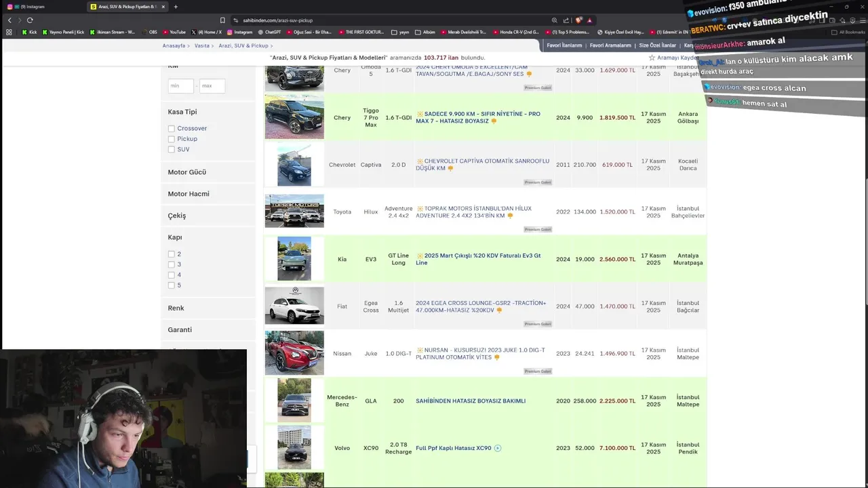This screenshot has width=868, height=488.
Task: Open the Yayıncı Paneli | Kick bookmark
Action: click(x=63, y=32)
